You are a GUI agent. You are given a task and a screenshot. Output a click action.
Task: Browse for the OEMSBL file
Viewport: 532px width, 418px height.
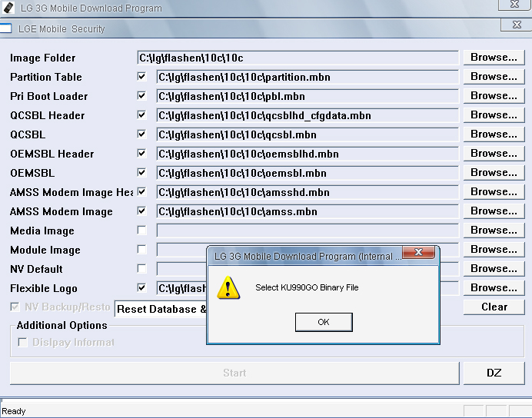tap(494, 173)
